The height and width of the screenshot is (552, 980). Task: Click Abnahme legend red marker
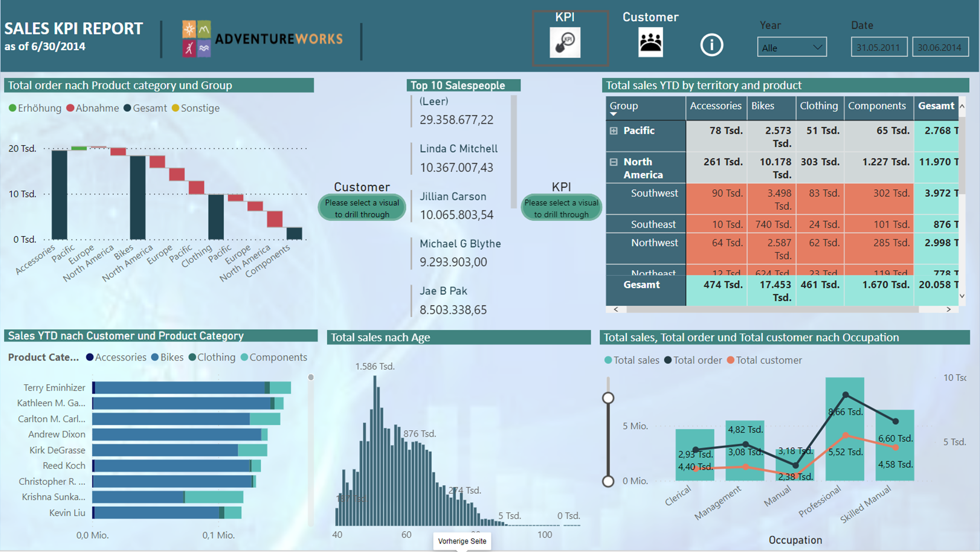(70, 108)
